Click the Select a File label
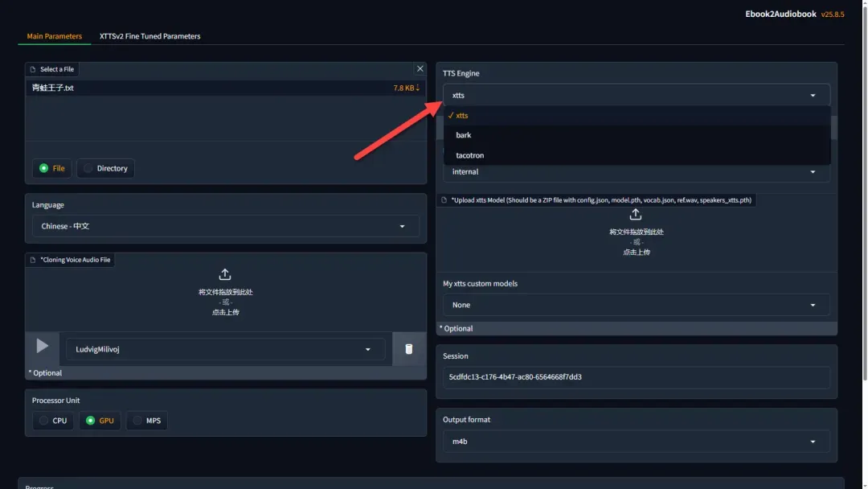 [57, 69]
